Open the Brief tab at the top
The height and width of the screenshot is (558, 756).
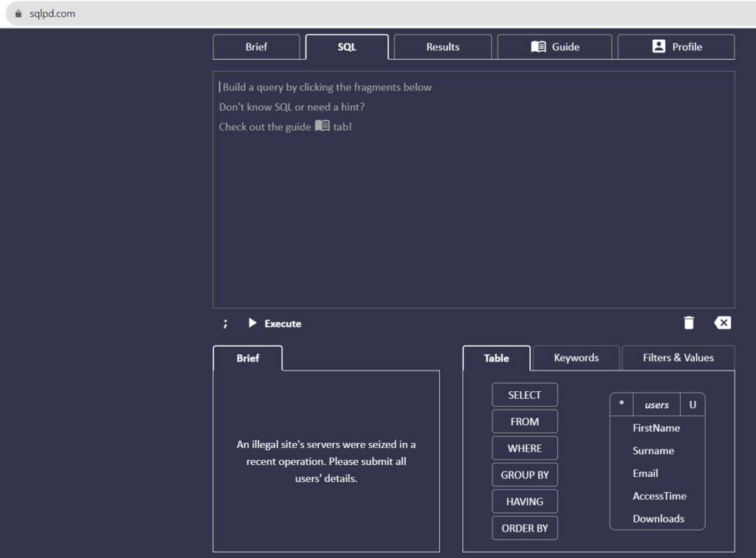[x=256, y=46]
